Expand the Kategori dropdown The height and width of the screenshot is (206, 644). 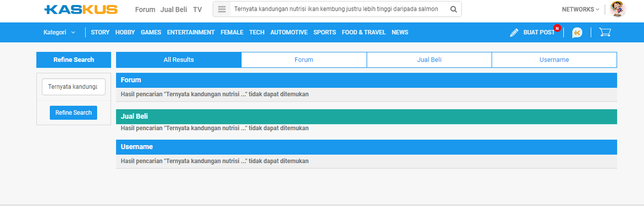[59, 32]
